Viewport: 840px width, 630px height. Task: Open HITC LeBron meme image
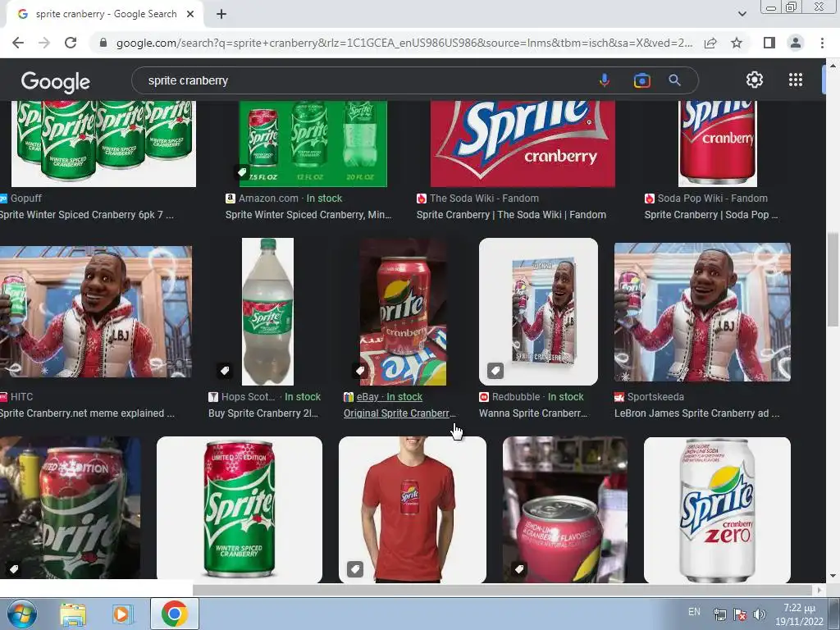(x=96, y=312)
